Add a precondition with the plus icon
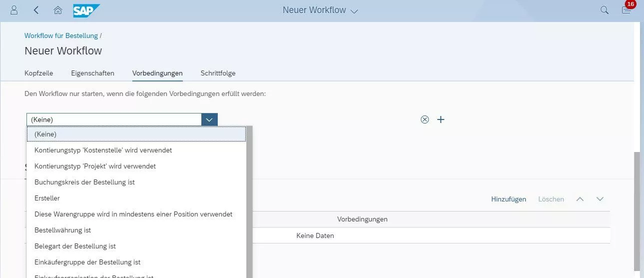Screen dimensions: 644x278 tap(441, 119)
